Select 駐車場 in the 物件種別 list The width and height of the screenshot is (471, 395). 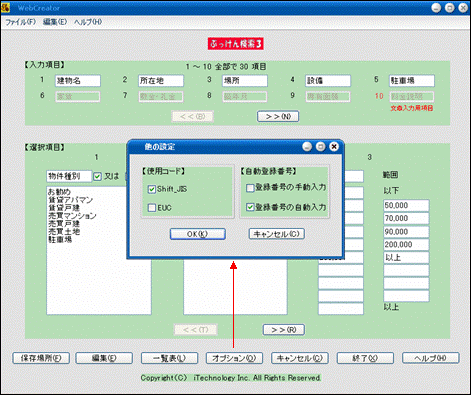(x=60, y=240)
